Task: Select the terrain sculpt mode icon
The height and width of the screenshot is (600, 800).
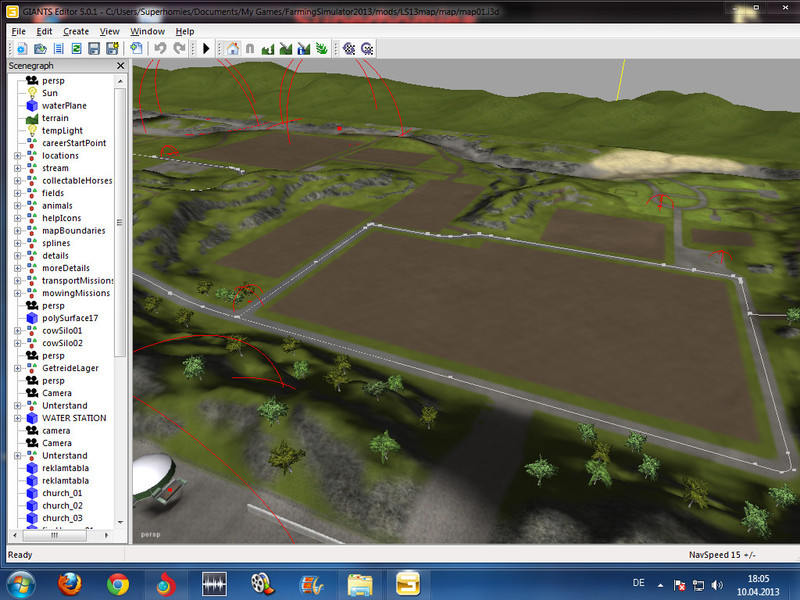Action: click(268, 48)
